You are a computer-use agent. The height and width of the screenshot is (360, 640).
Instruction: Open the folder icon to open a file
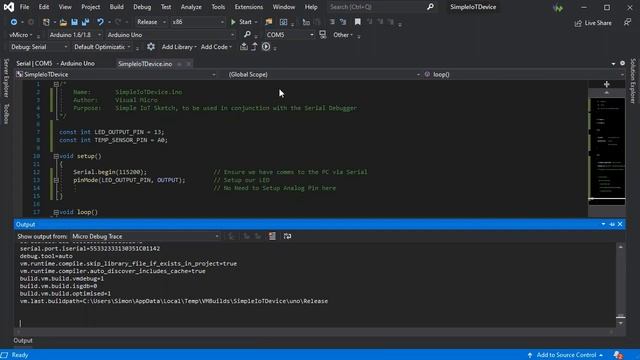tap(63, 22)
